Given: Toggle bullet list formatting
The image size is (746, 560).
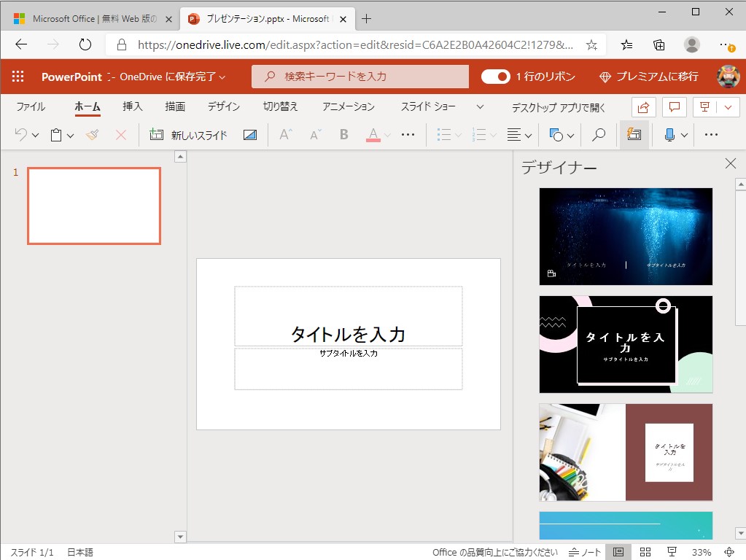Looking at the screenshot, I should 443,134.
